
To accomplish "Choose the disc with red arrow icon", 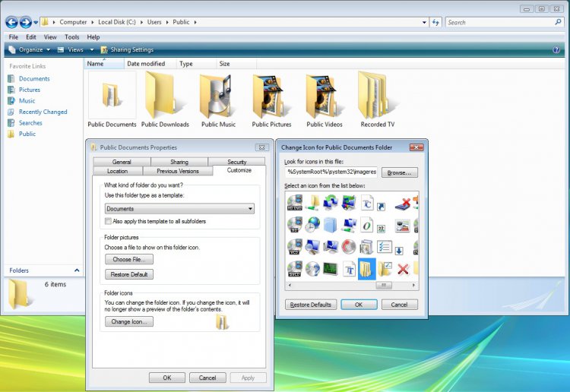I will pos(349,247).
